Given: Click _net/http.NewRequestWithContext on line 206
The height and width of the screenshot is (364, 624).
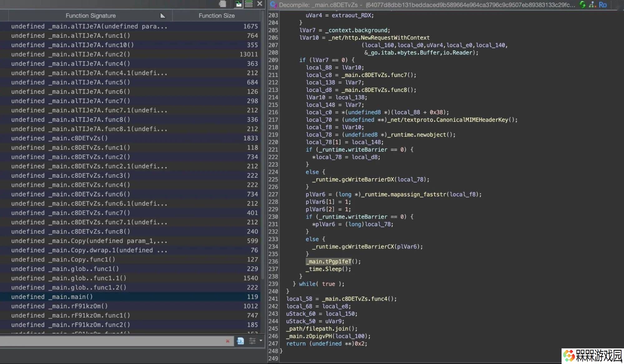Looking at the screenshot, I should (379, 37).
